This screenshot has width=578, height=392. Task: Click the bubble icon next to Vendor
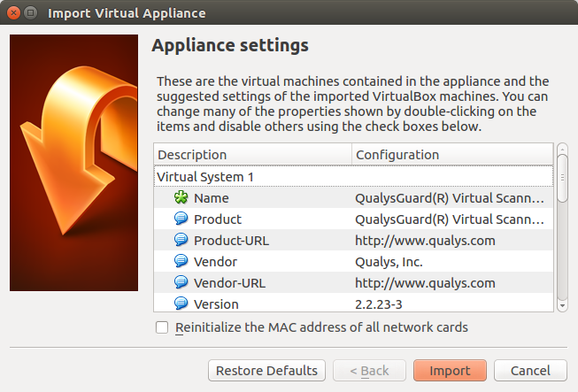pos(181,261)
